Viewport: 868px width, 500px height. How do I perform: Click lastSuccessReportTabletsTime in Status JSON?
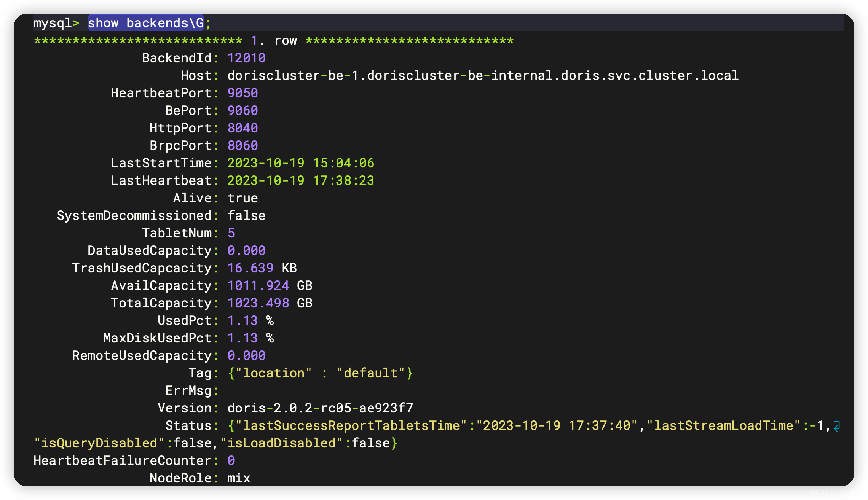point(351,426)
